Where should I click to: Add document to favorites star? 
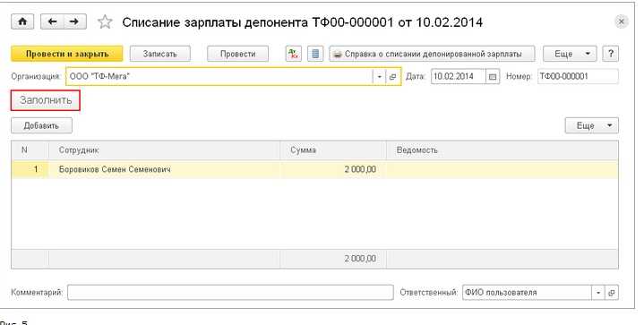point(105,21)
